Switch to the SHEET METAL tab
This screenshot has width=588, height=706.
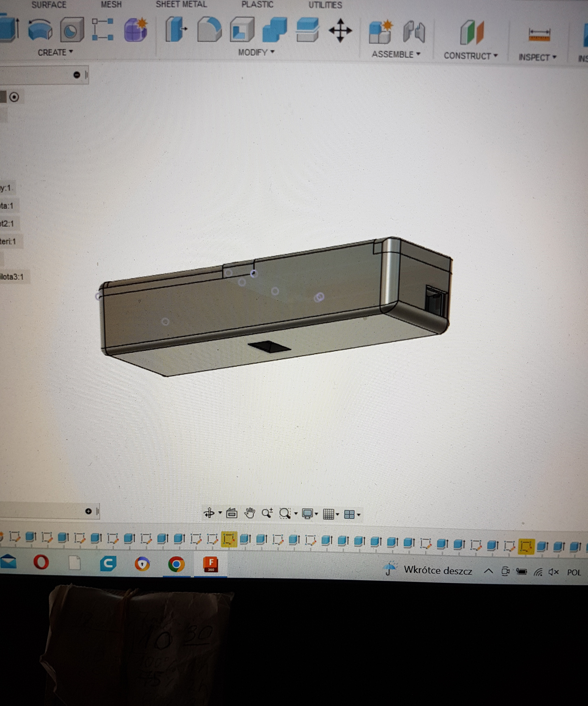[x=181, y=5]
